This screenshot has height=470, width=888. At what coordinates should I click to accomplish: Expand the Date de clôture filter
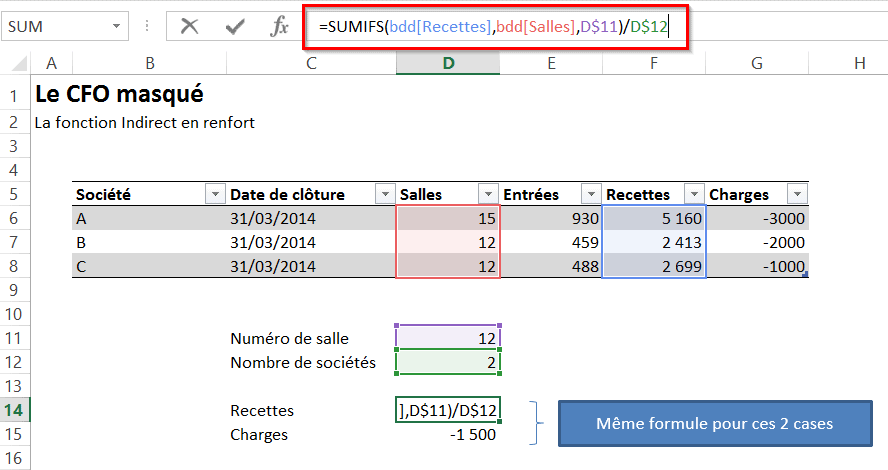(383, 194)
